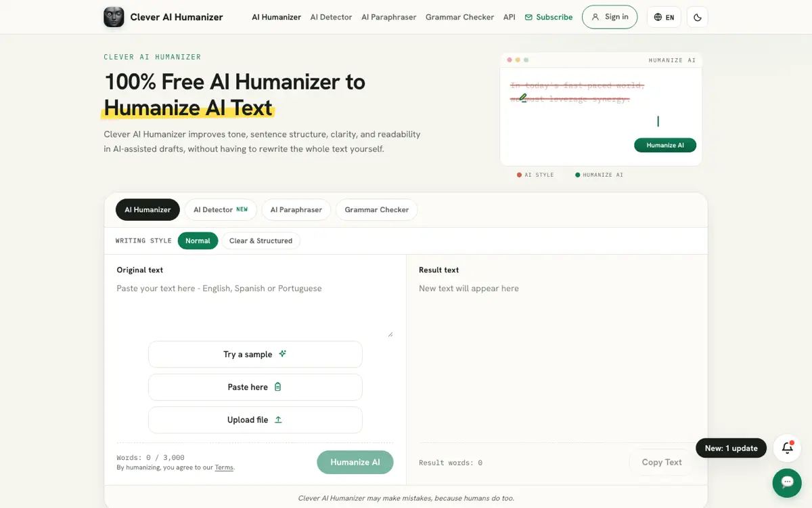This screenshot has height=508, width=812.
Task: Click the Clever AI Humanizer brand name
Action: (x=177, y=17)
